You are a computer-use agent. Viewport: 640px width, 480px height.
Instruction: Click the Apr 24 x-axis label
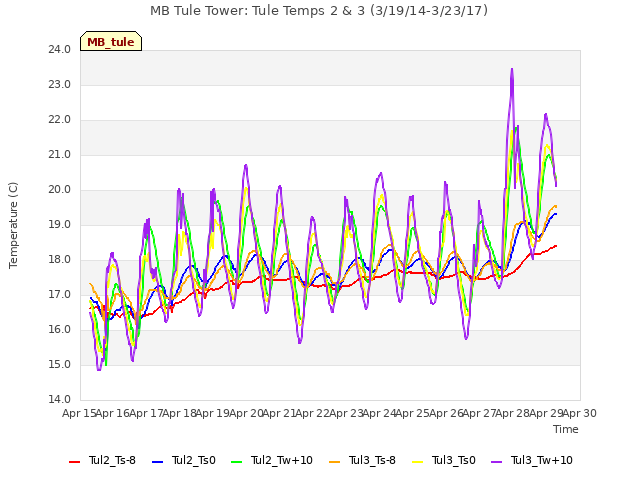tap(380, 413)
